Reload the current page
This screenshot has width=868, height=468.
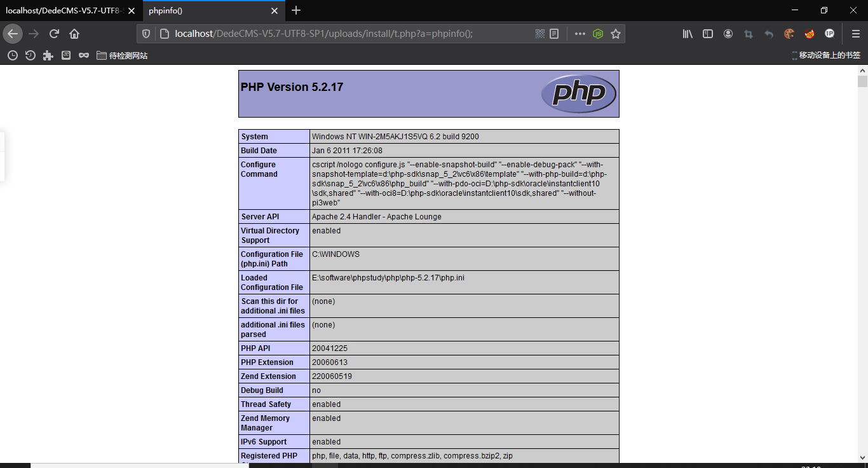pos(54,34)
